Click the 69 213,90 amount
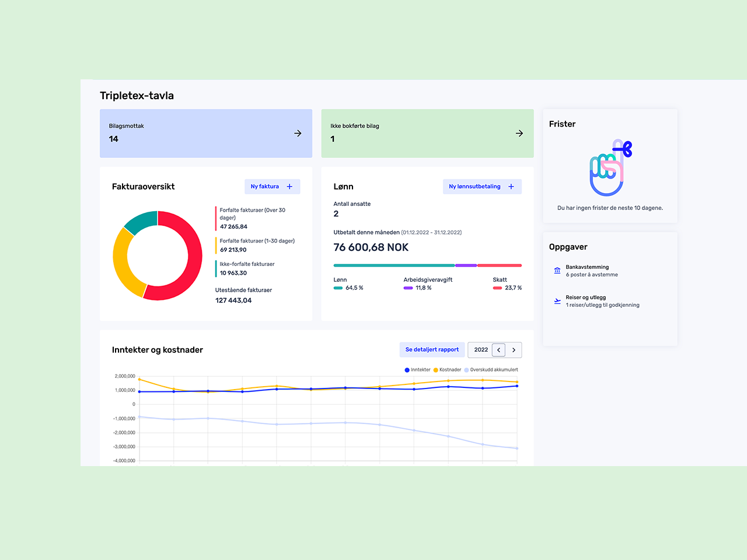This screenshot has width=747, height=560. coord(233,250)
